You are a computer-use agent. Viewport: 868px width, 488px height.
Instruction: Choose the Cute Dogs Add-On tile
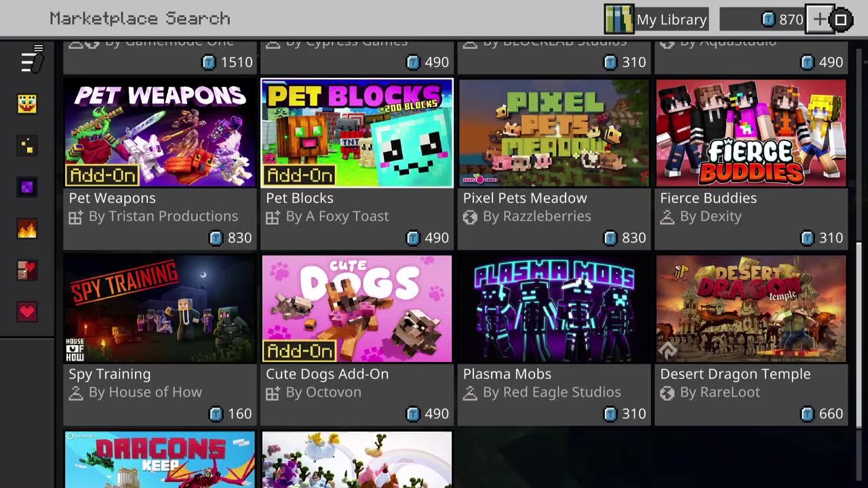(x=357, y=340)
